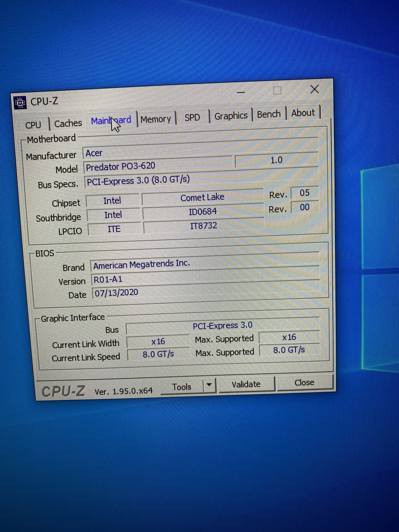This screenshot has height=532, width=399.
Task: Expand the Tools dropdown arrow
Action: click(x=209, y=386)
